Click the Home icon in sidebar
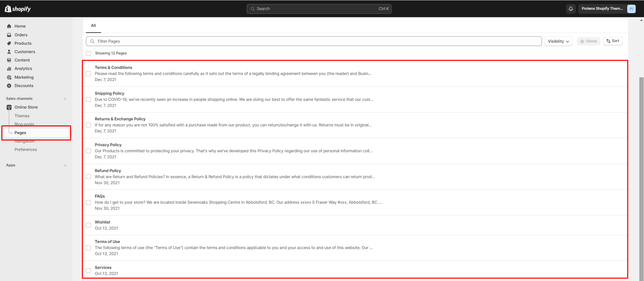Screen dimensions: 644x281 click(9, 26)
